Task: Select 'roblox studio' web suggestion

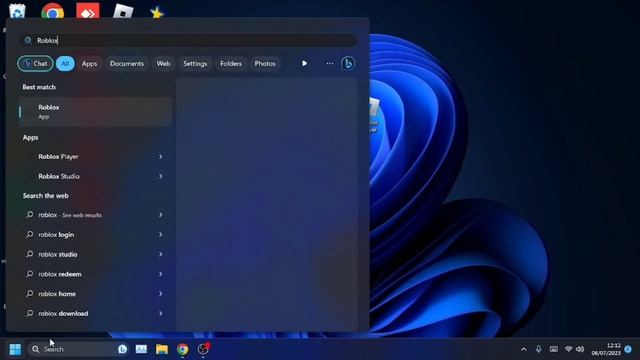Action: coord(95,254)
